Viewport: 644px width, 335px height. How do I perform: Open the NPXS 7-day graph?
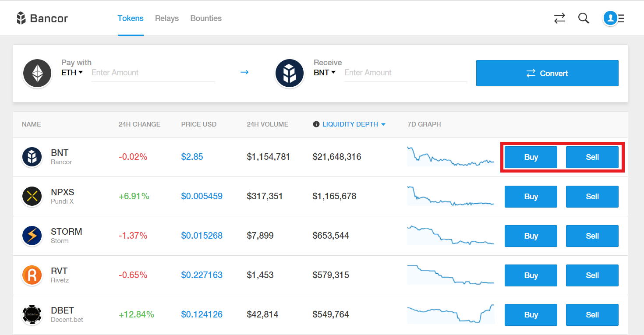pyautogui.click(x=451, y=196)
